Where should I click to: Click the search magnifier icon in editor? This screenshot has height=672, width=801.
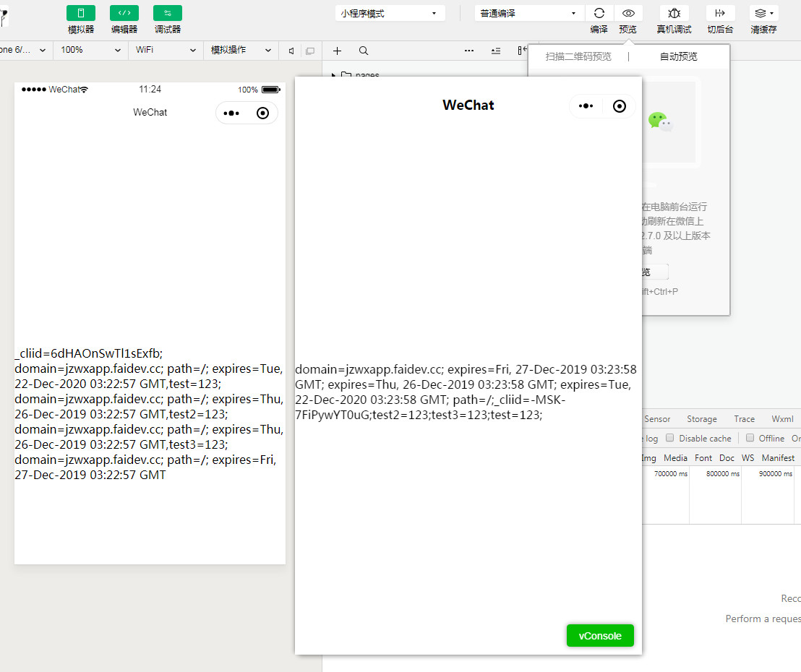coord(363,51)
